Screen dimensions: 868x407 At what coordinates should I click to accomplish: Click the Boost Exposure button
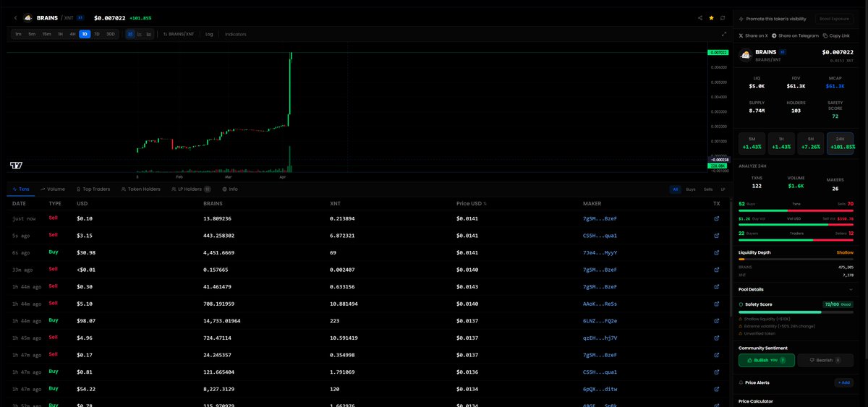click(834, 19)
